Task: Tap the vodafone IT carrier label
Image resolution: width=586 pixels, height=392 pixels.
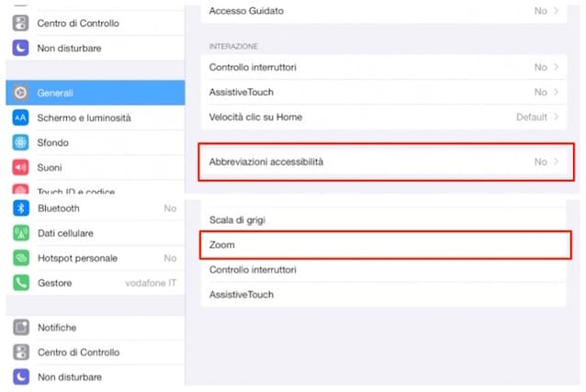Action: pos(151,283)
